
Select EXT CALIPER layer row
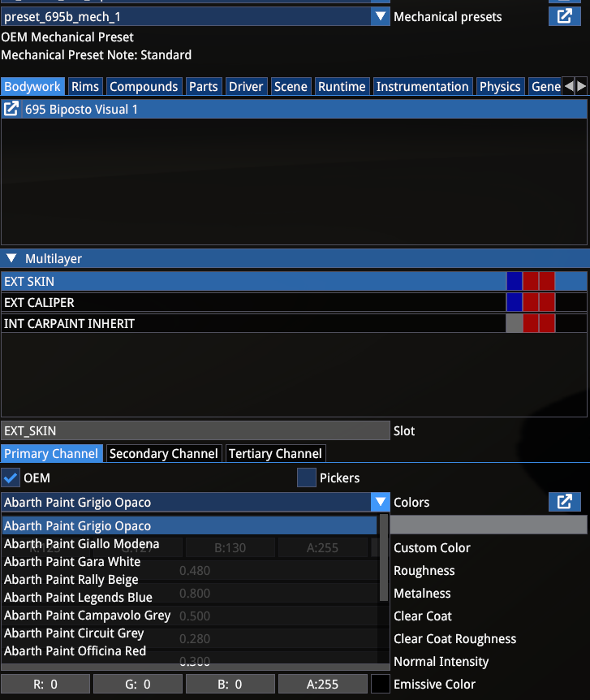294,302
